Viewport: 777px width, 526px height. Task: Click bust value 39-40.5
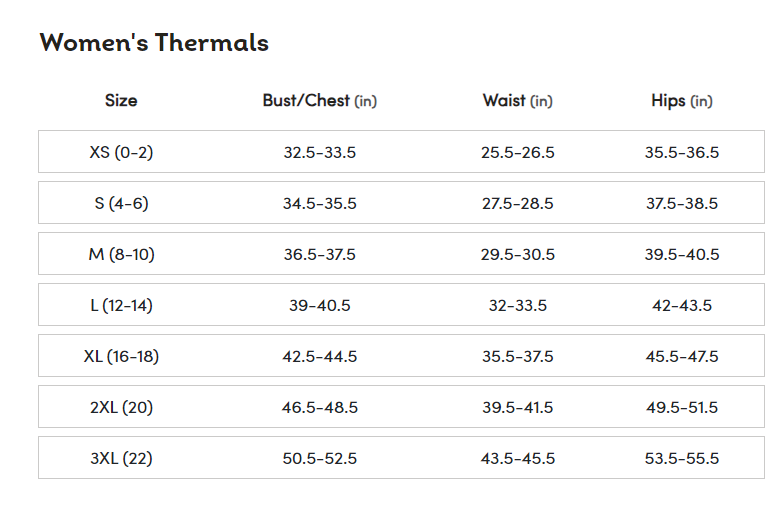320,305
